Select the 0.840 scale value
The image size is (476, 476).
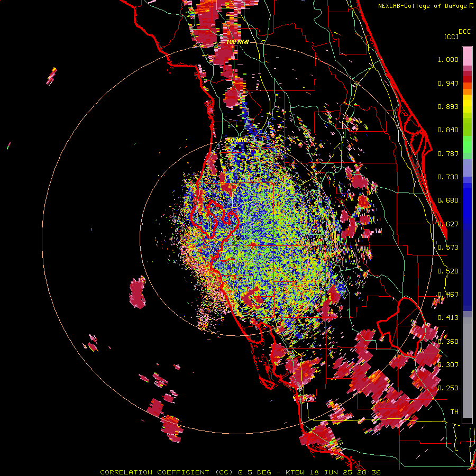448,130
